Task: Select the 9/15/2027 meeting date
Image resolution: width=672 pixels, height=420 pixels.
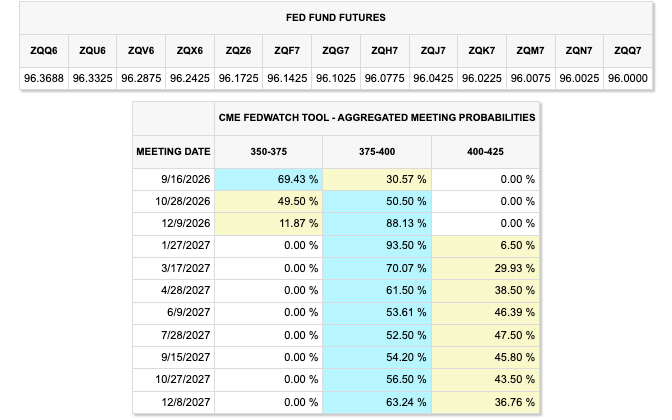Action: 174,357
